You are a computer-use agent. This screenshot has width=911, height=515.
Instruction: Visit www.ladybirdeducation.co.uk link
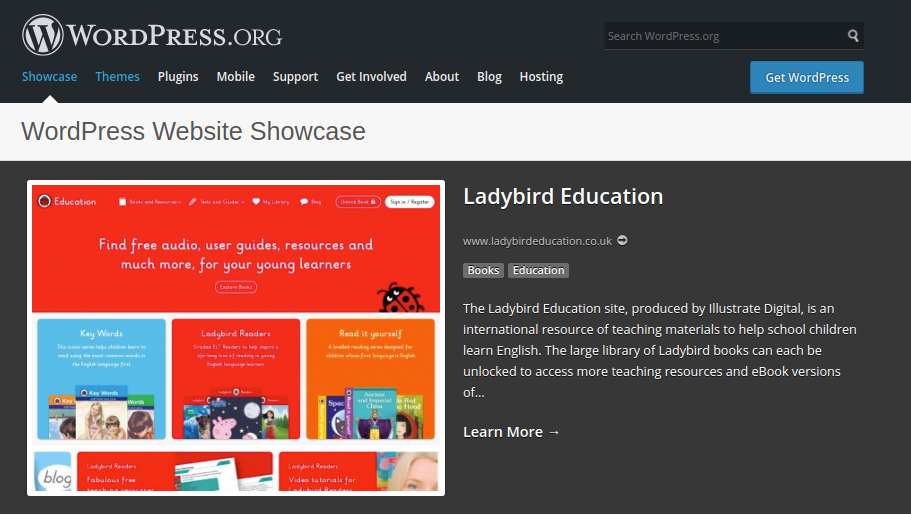[x=537, y=241]
